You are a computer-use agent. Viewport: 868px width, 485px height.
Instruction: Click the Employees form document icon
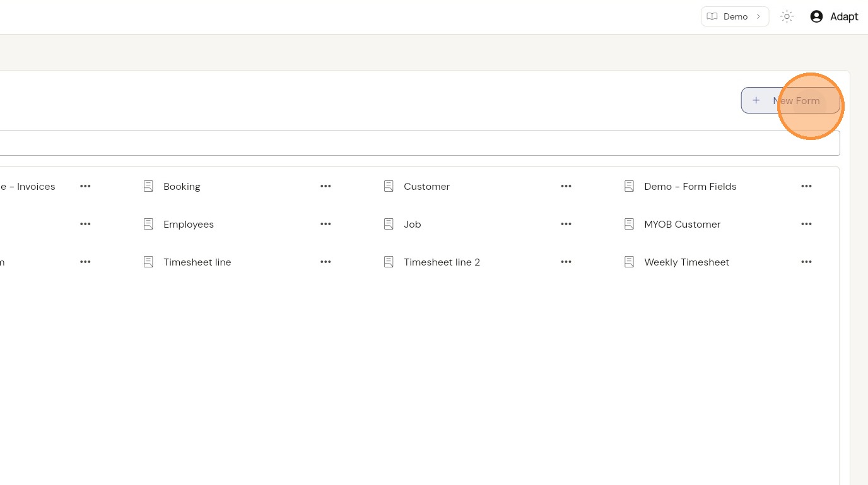tap(148, 224)
